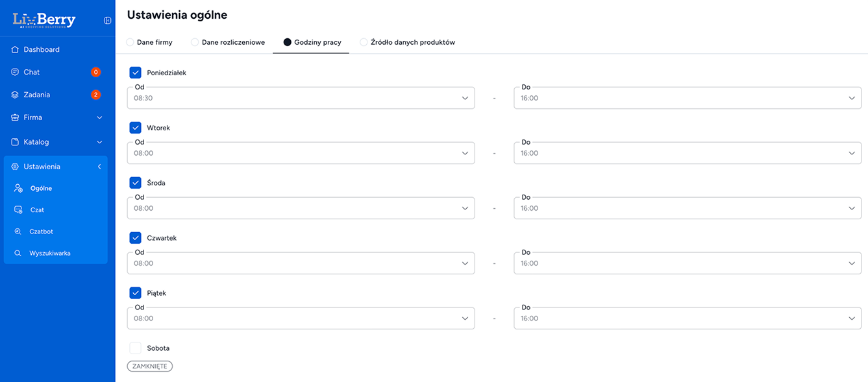The width and height of the screenshot is (868, 382).
Task: Click the LiveBerry logo
Action: pyautogui.click(x=44, y=20)
